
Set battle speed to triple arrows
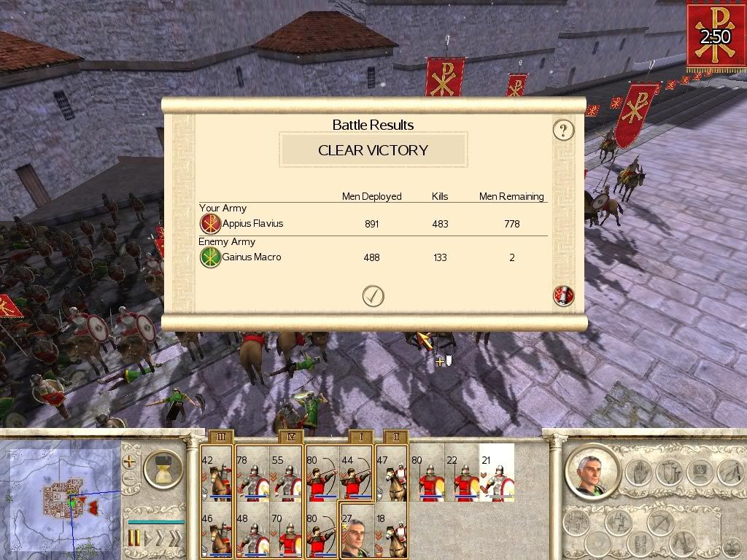click(x=176, y=538)
